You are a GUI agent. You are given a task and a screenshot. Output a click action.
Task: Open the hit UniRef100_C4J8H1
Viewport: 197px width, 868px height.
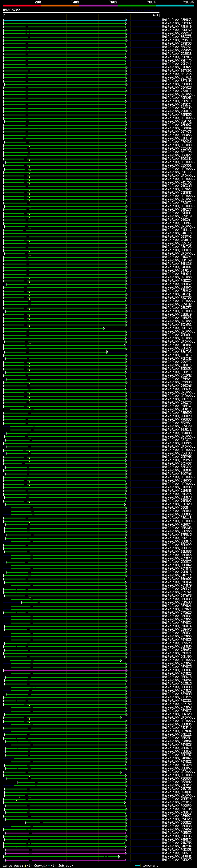click(177, 857)
